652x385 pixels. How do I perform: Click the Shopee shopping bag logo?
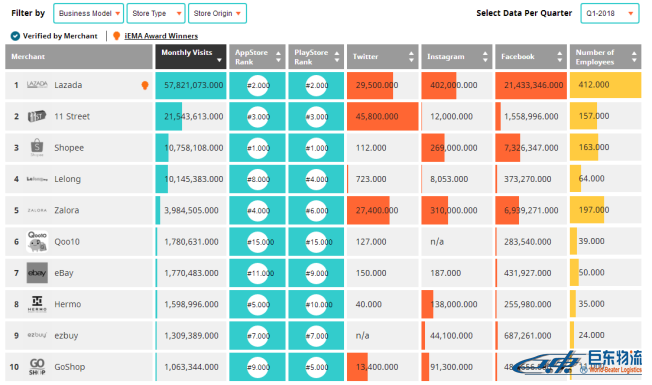pos(37,147)
